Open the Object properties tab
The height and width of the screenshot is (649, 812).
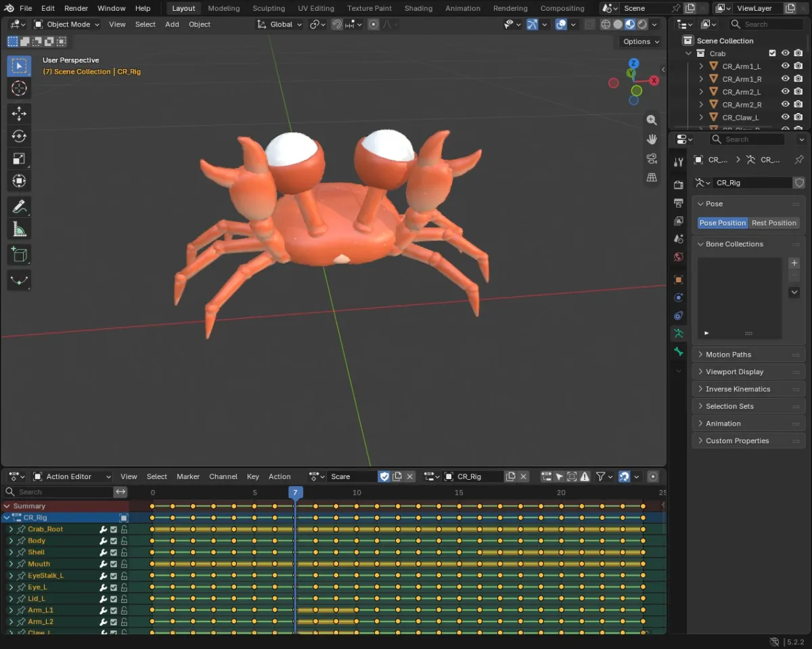coord(678,279)
